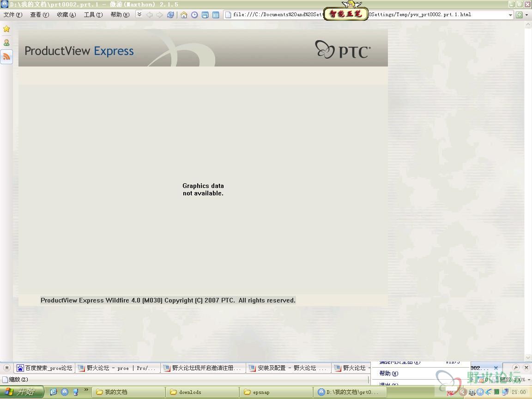This screenshot has width=532, height=399.
Task: Click the Maxthon title bar icon
Action: coord(5,4)
